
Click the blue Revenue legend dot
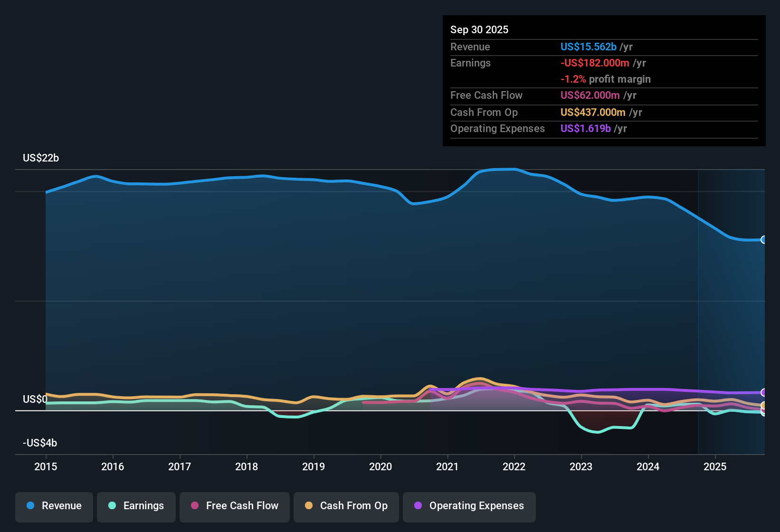[x=30, y=505]
